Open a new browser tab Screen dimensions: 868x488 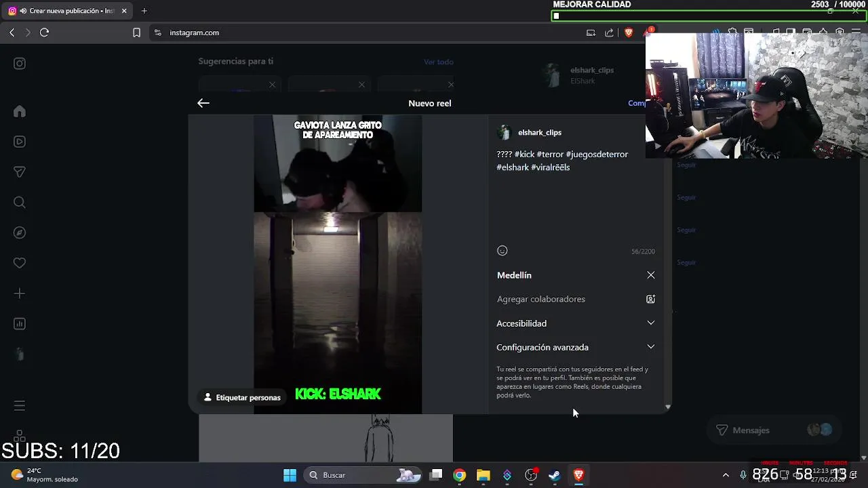pyautogui.click(x=144, y=11)
